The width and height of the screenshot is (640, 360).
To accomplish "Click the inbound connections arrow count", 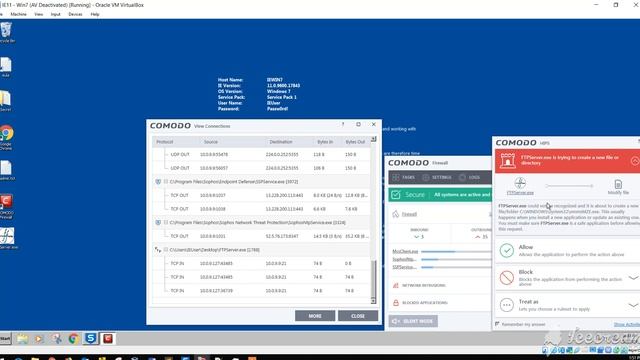I will tap(419, 237).
